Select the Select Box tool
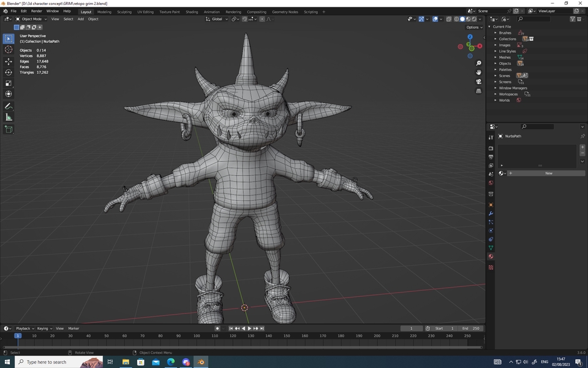Viewport: 588px width, 368px height. (9, 39)
